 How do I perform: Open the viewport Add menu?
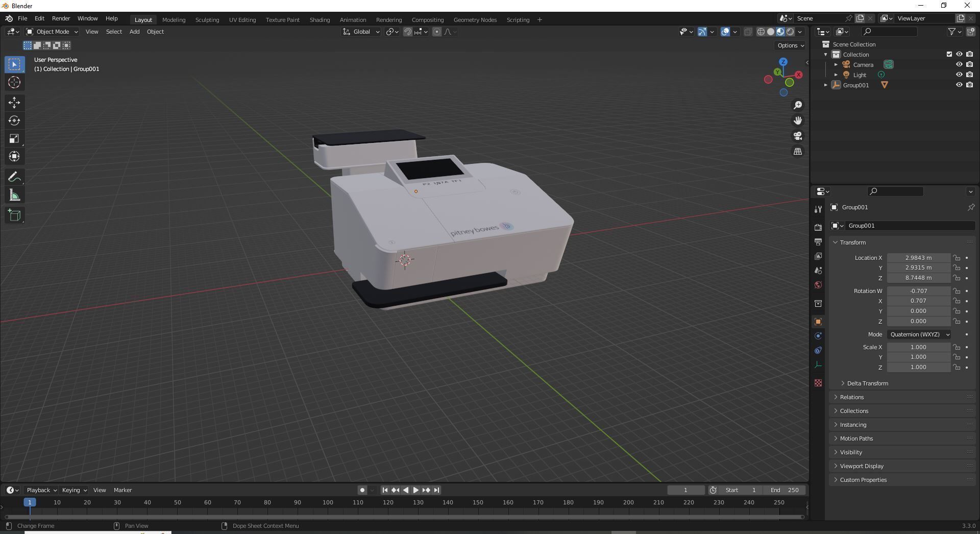134,32
